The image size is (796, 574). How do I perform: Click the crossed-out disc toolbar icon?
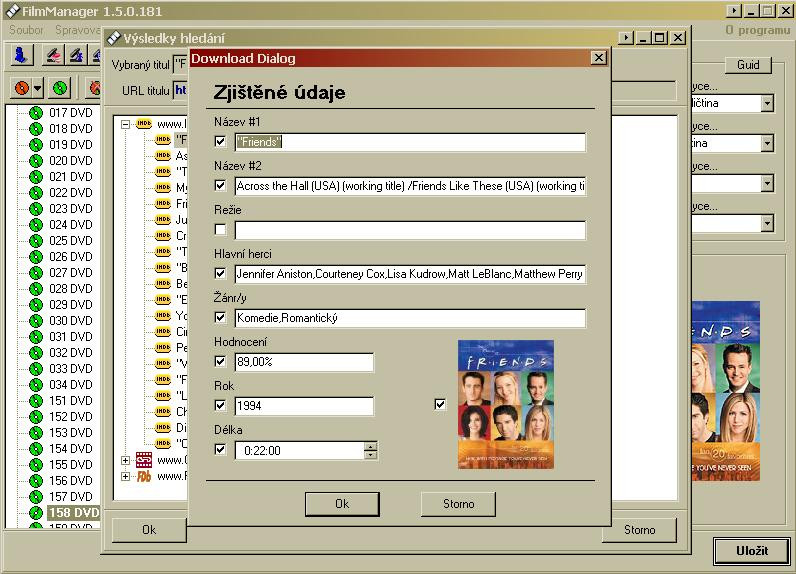tap(95, 88)
